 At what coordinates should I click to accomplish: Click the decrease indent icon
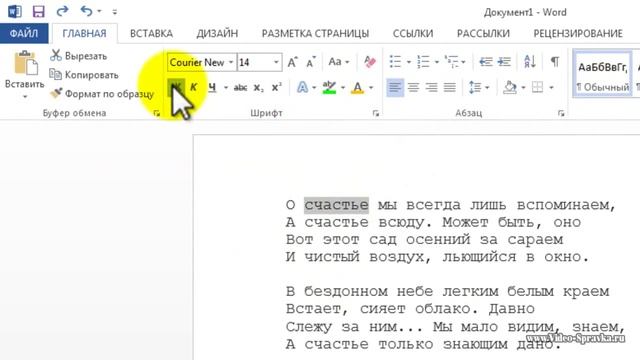point(485,62)
